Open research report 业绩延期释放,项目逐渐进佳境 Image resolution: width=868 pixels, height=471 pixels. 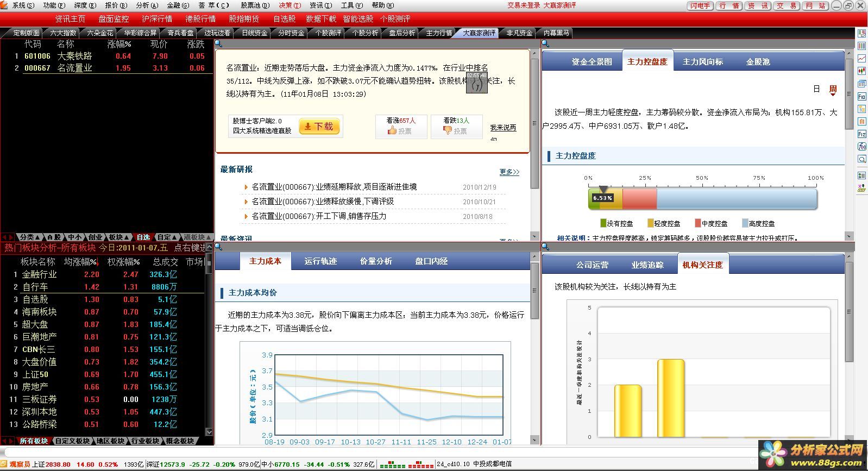point(334,187)
